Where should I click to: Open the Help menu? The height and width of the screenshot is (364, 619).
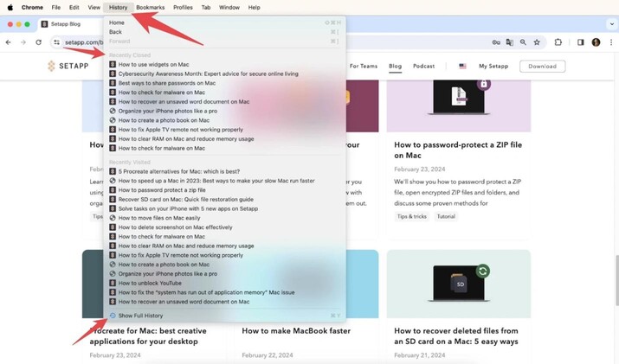254,7
